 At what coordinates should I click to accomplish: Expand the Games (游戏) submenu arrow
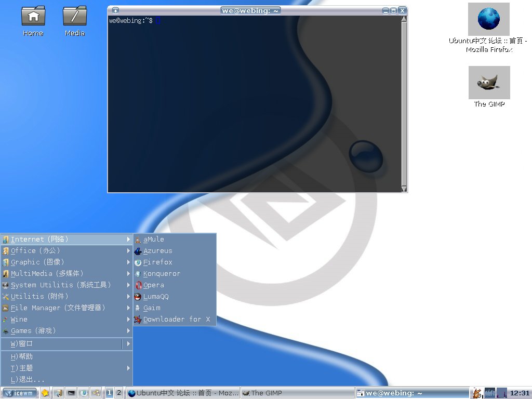[x=128, y=331]
